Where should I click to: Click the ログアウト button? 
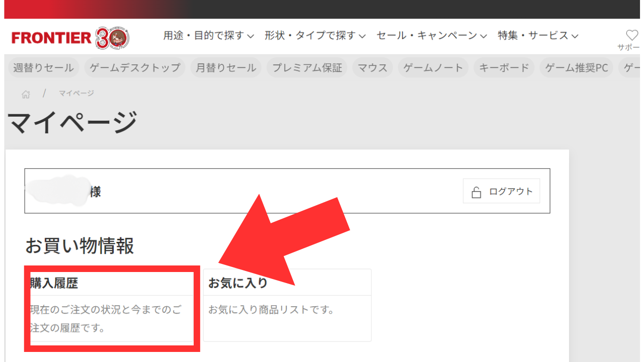pos(501,192)
